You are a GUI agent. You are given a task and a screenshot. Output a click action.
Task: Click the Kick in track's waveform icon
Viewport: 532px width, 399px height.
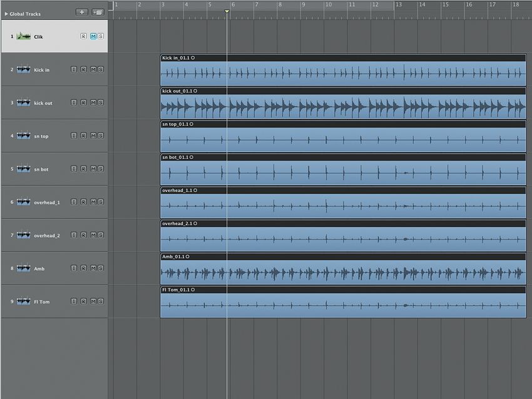pyautogui.click(x=23, y=69)
